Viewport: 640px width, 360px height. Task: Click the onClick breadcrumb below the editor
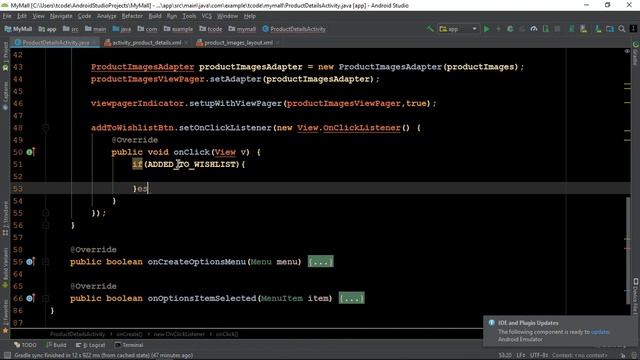227,334
